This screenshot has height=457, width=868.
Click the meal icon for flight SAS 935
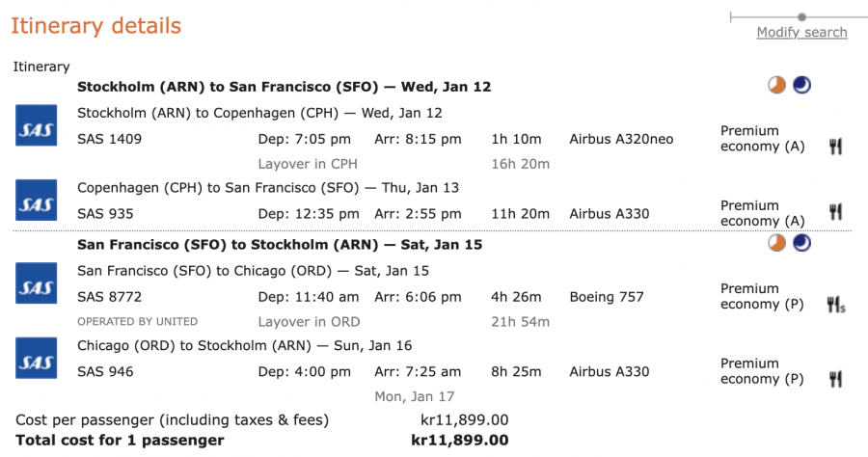tap(835, 212)
